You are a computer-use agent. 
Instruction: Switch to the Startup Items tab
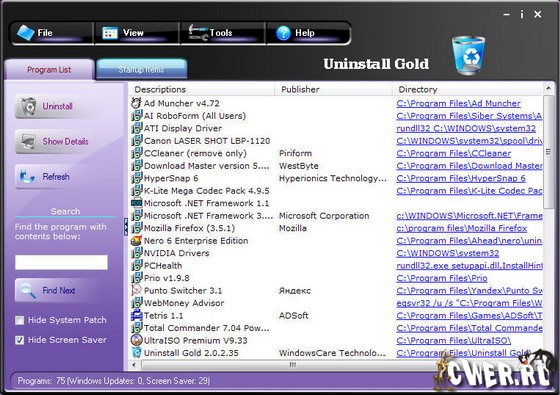pyautogui.click(x=141, y=69)
